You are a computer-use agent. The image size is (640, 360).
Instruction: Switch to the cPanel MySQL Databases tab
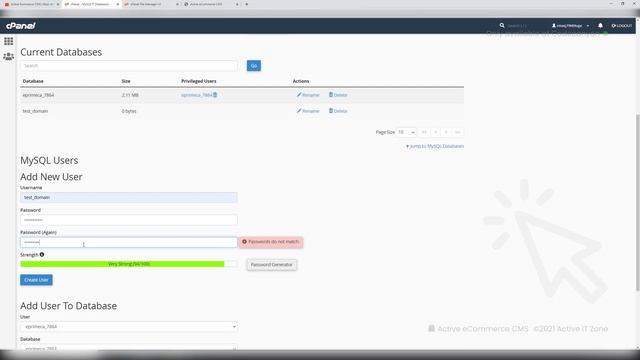(x=92, y=4)
